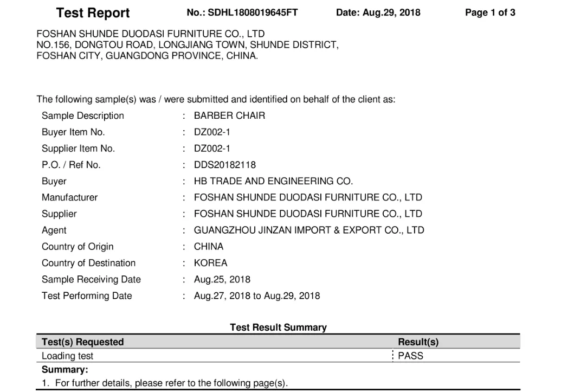Click the PASS result cell
The height and width of the screenshot is (392, 561).
click(410, 356)
